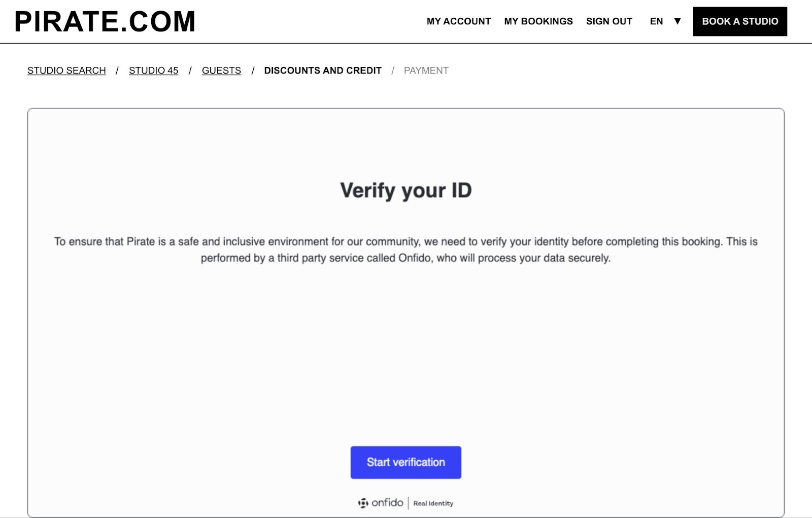Click the divider between onfido and Real Identity

(408, 503)
